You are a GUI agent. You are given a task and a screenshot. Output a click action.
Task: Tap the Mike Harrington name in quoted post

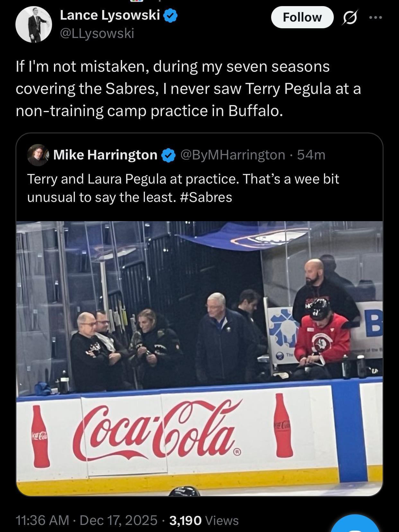point(105,155)
